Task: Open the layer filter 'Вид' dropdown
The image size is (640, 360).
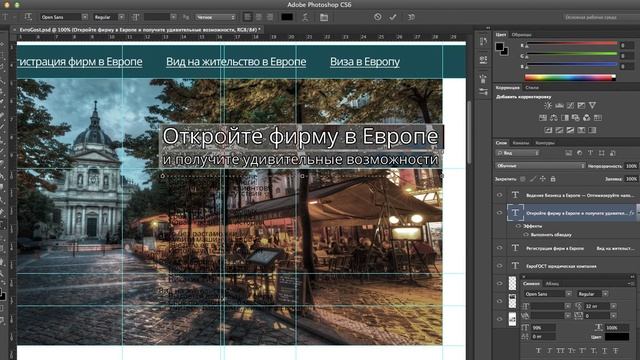Action: 518,153
